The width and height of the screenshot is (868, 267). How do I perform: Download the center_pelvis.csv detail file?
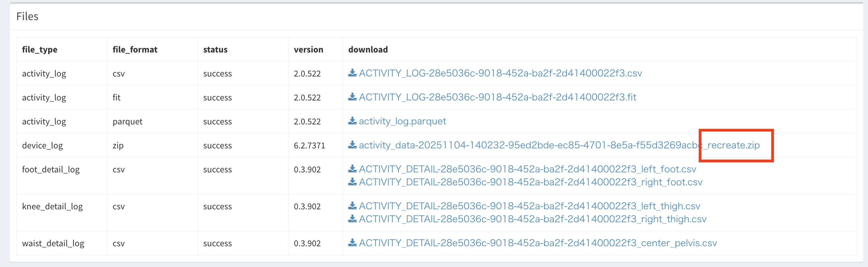(x=538, y=243)
